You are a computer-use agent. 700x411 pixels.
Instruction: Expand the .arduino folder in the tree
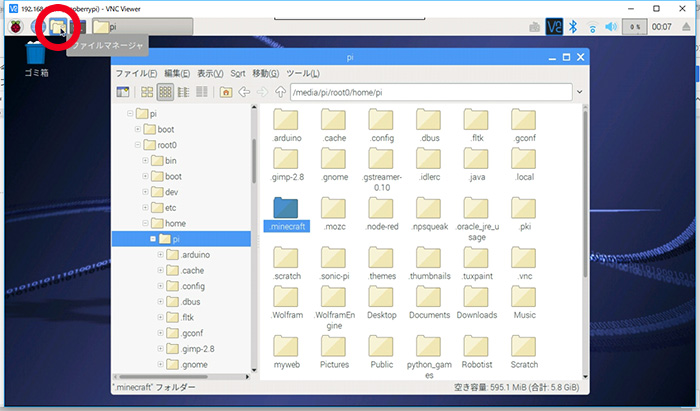(x=159, y=255)
